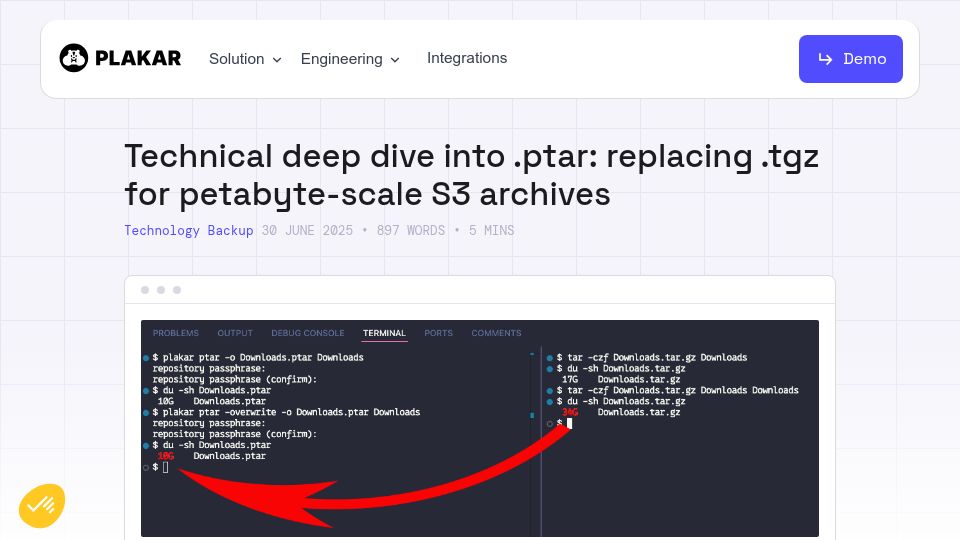Click the Demo button
The height and width of the screenshot is (540, 960).
coord(850,59)
